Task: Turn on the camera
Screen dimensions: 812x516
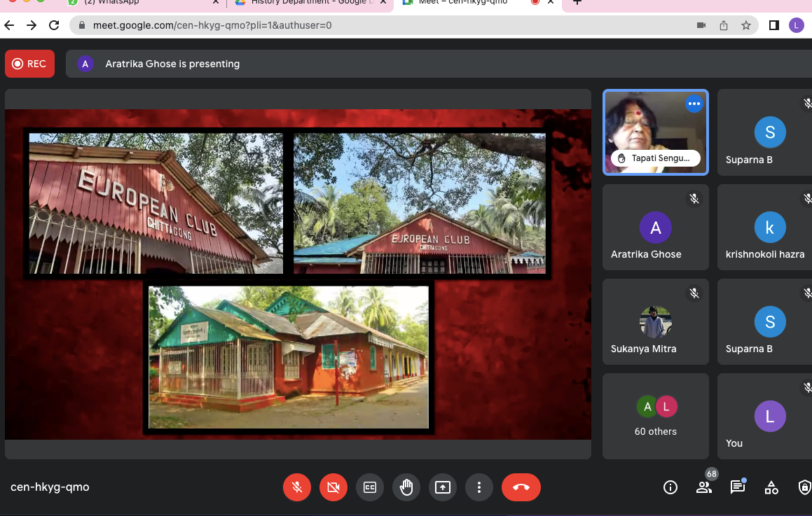Action: tap(333, 487)
